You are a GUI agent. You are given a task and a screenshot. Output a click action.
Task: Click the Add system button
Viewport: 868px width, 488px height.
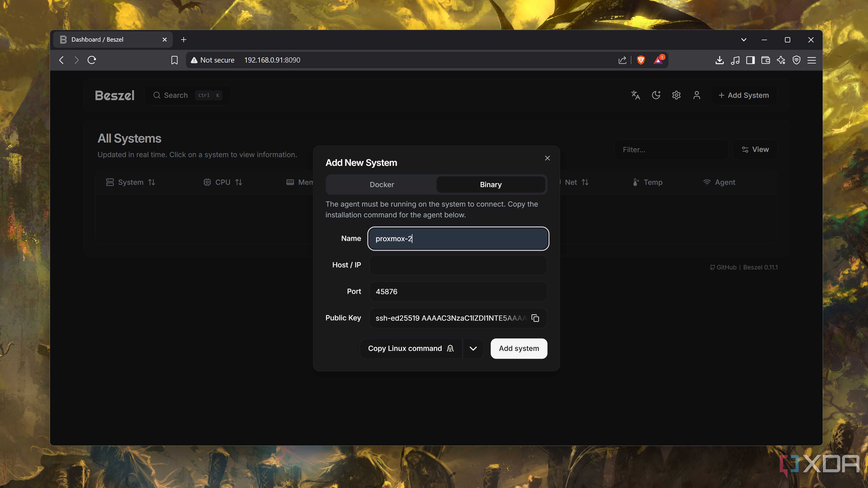(519, 349)
